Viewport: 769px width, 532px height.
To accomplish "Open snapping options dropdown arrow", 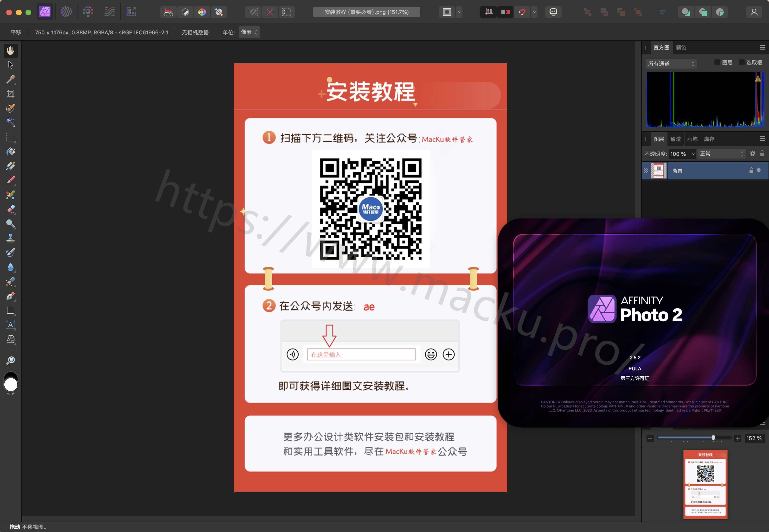I will [534, 12].
